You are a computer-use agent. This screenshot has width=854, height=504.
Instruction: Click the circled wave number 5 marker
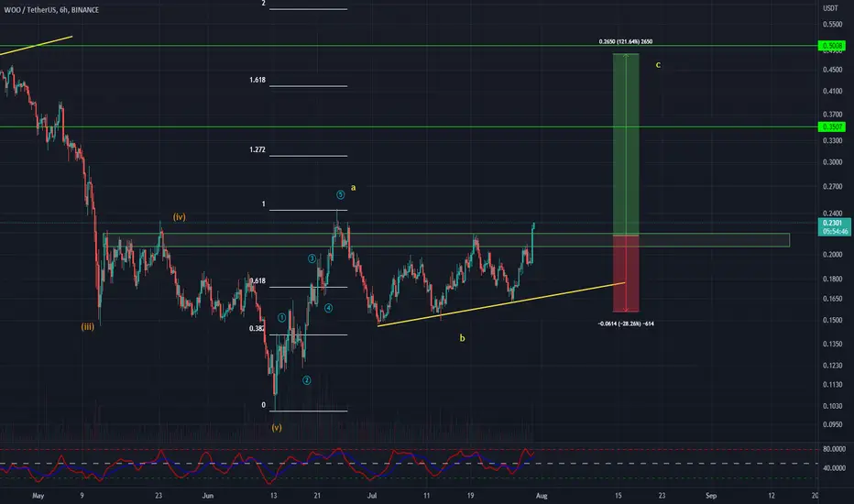click(340, 194)
